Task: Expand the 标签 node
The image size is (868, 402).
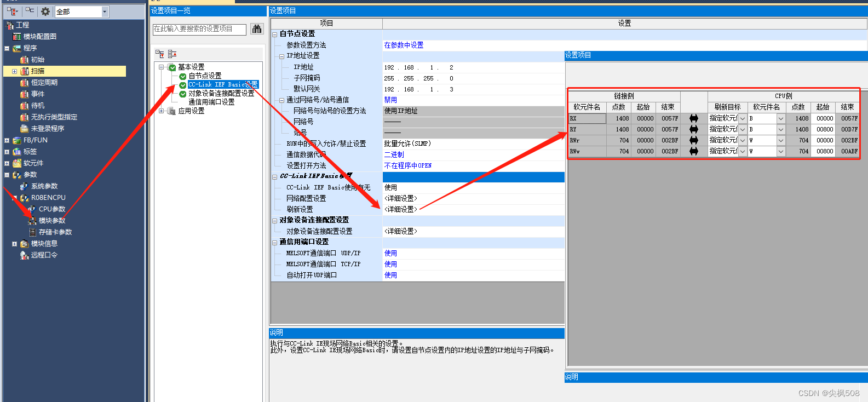Action: coord(7,152)
